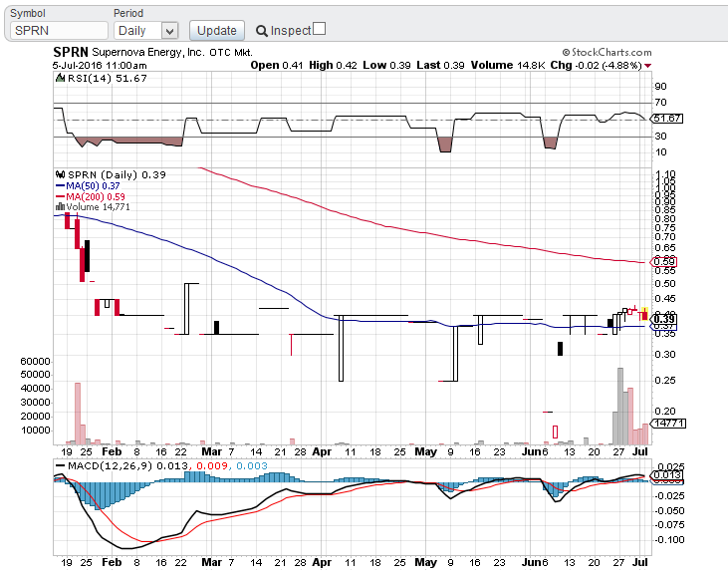Click the RSI value label 51.67
This screenshot has width=728, height=578.
[667, 119]
